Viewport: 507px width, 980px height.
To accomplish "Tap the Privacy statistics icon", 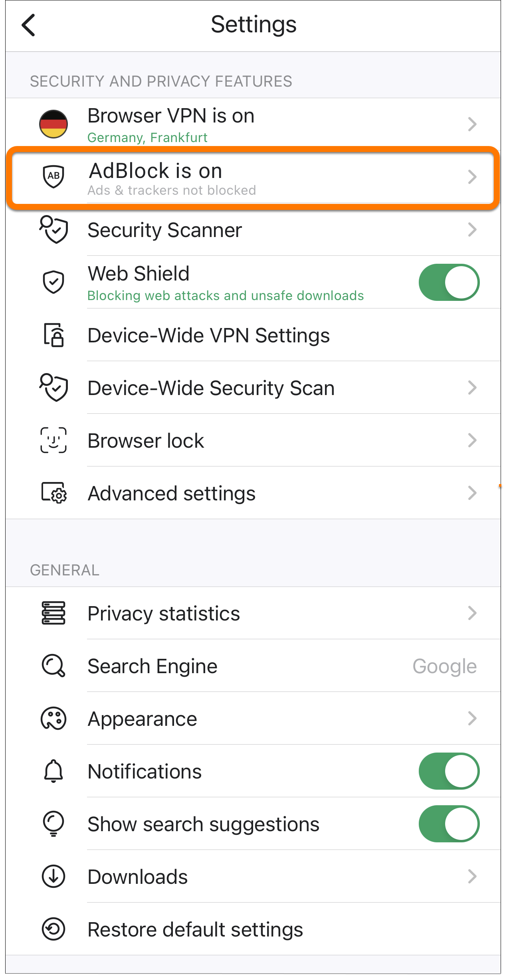I will tap(53, 613).
